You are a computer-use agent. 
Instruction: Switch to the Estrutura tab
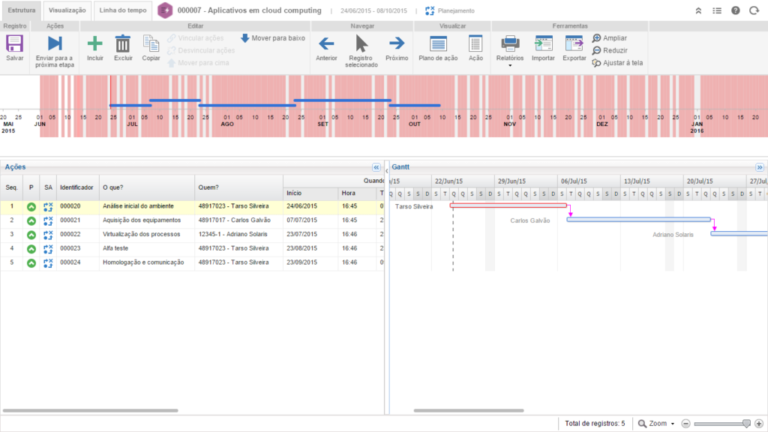[x=22, y=10]
